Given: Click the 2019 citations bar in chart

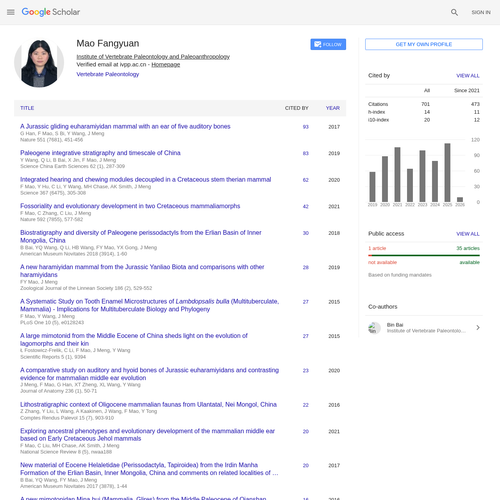Looking at the screenshot, I should point(372,187).
